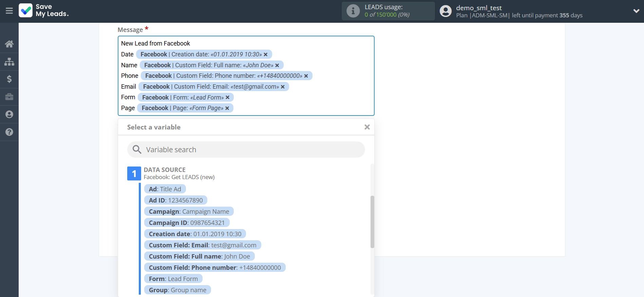The image size is (644, 297).
Task: Open billing dollar sign icon
Action: point(9,79)
